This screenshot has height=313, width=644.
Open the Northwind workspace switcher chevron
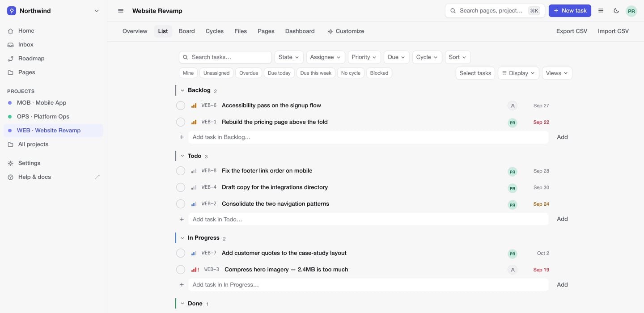pos(97,11)
